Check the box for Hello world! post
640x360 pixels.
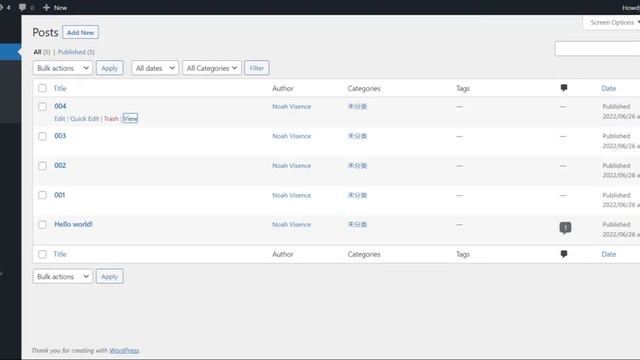click(42, 225)
